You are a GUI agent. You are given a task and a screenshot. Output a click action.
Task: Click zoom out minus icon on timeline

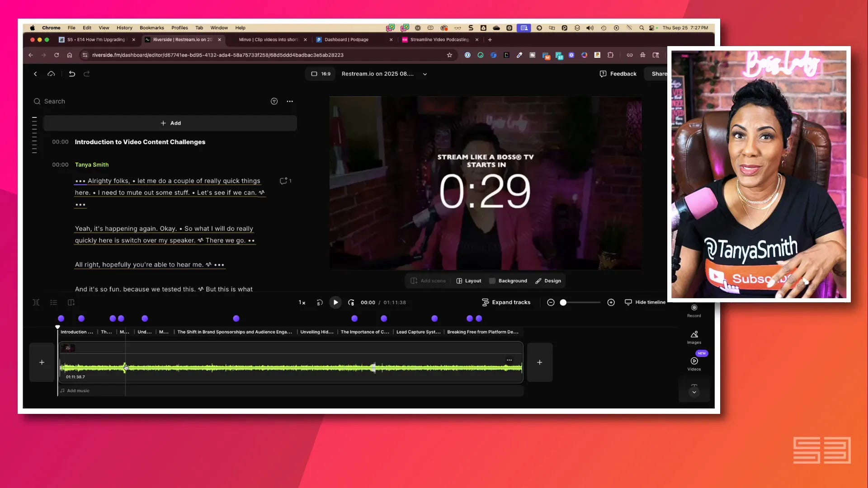click(x=551, y=302)
